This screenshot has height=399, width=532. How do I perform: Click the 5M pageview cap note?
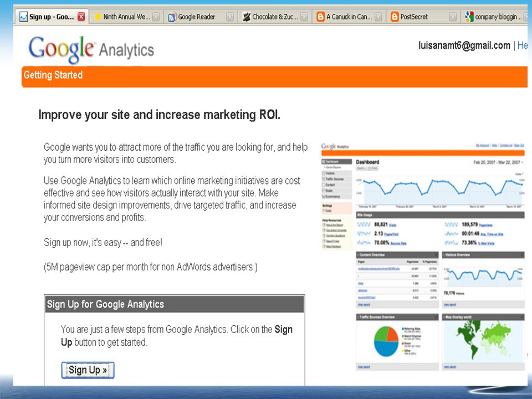click(151, 267)
